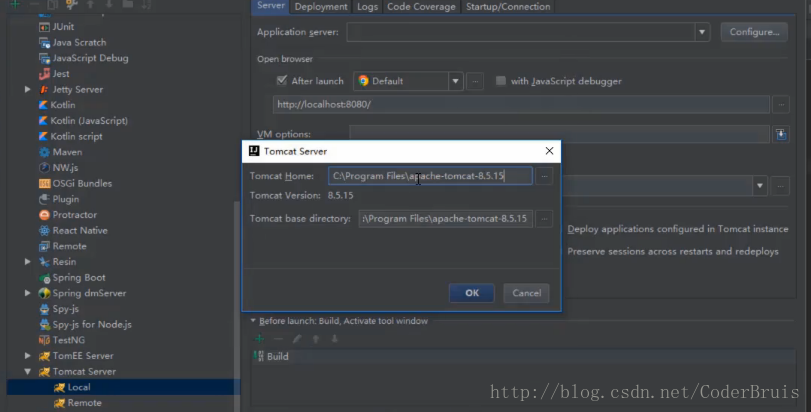Screen dimensions: 811x412
Task: Expand the Resin node
Action: coord(27,262)
